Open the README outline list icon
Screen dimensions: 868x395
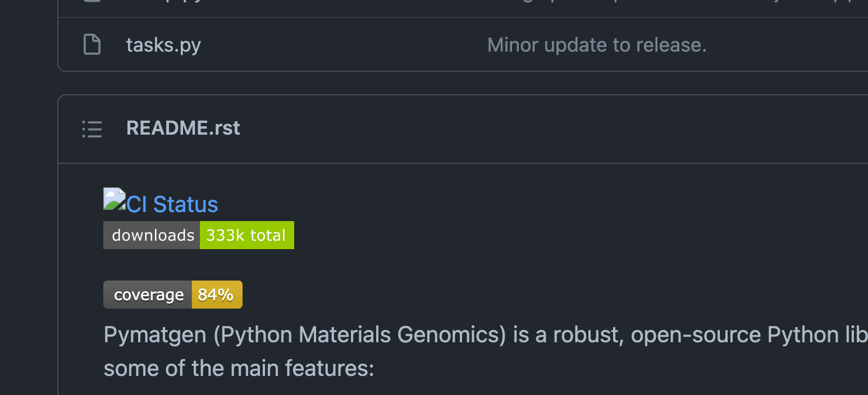click(x=92, y=128)
